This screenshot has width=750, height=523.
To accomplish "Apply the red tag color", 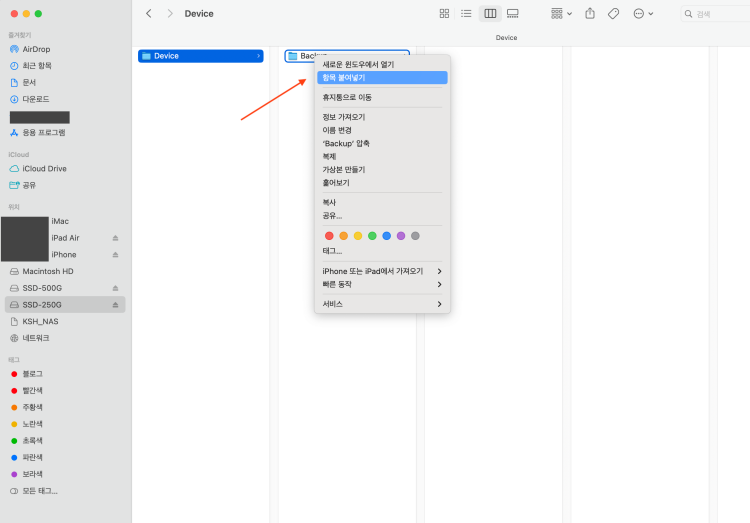I will (x=329, y=236).
